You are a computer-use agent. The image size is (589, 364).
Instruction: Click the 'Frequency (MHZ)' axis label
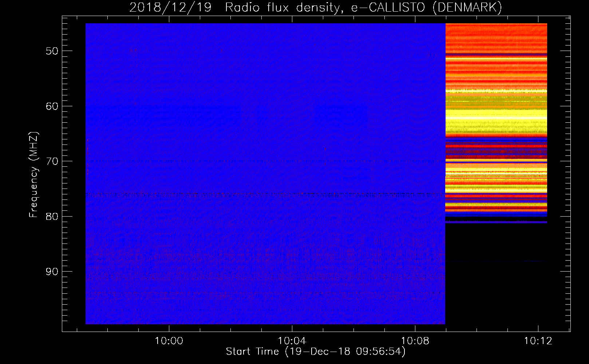(33, 175)
